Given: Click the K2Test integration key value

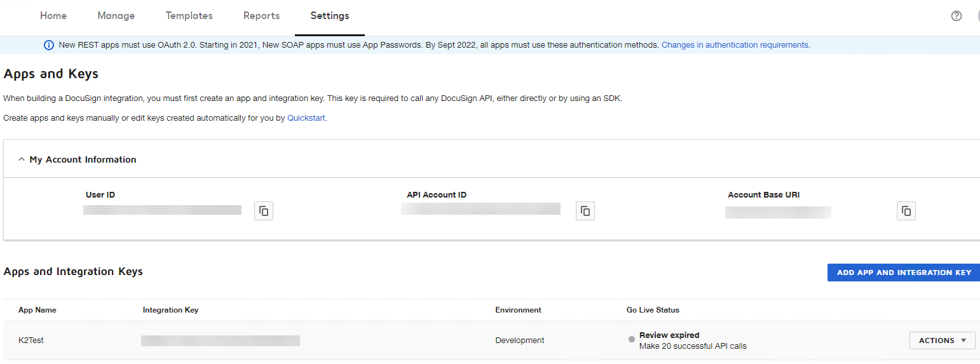Looking at the screenshot, I should [220, 340].
